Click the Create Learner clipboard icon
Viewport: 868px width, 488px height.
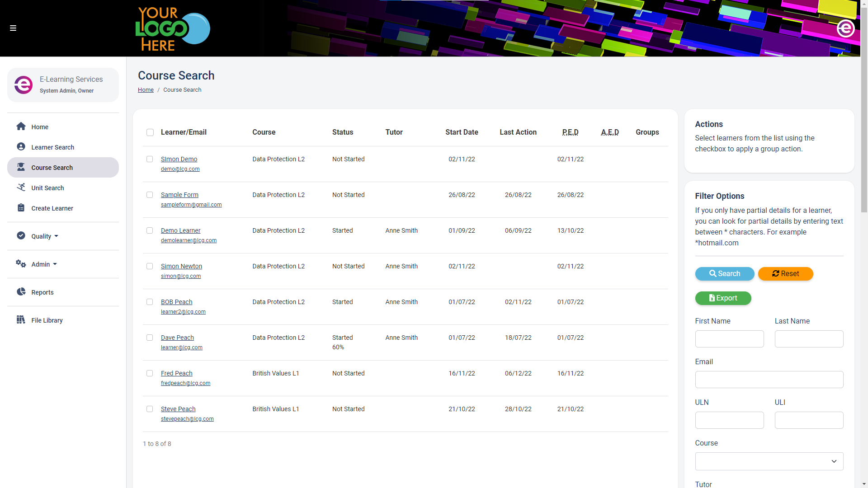pos(21,208)
